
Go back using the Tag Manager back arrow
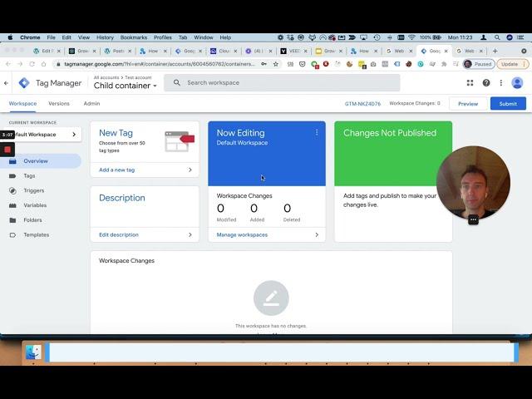[x=6, y=83]
